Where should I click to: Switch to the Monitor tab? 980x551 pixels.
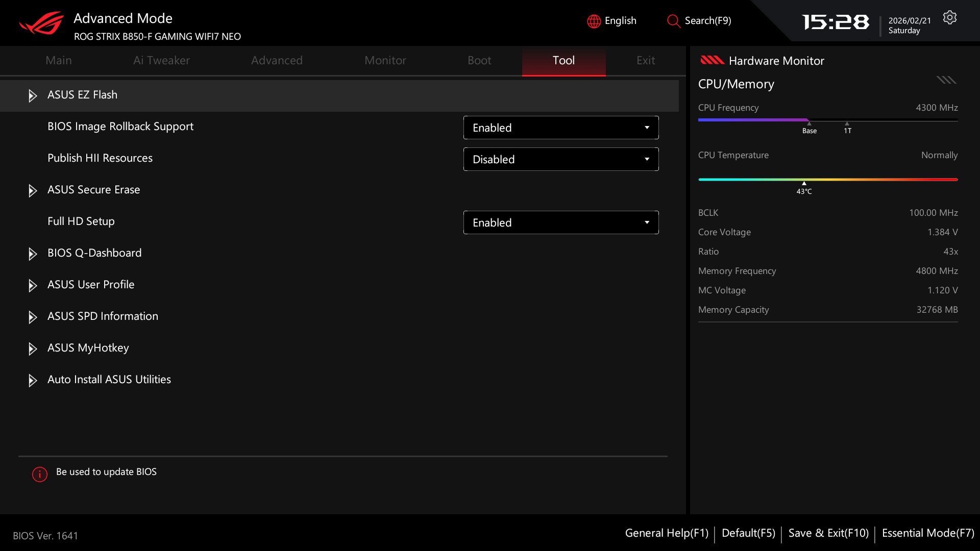[385, 60]
